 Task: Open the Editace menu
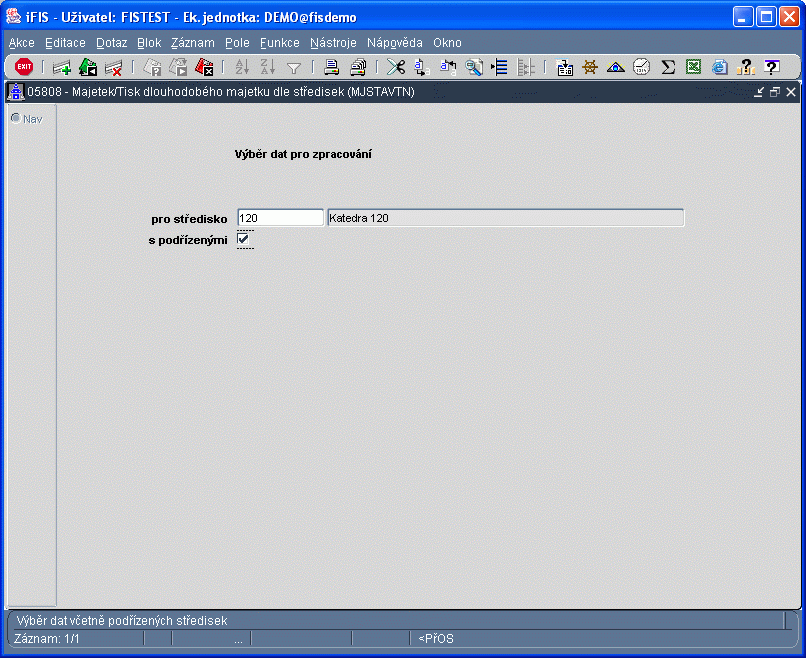click(65, 43)
